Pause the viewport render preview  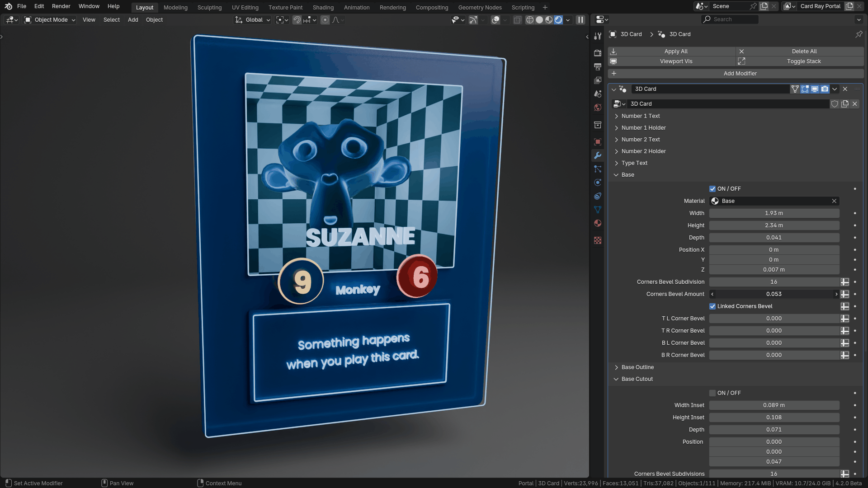coord(580,20)
